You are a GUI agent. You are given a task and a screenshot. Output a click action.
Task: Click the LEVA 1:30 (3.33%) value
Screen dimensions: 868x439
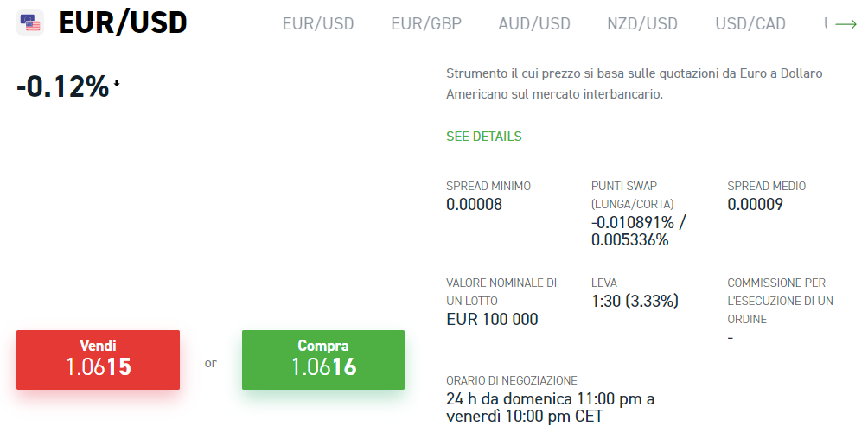[635, 301]
